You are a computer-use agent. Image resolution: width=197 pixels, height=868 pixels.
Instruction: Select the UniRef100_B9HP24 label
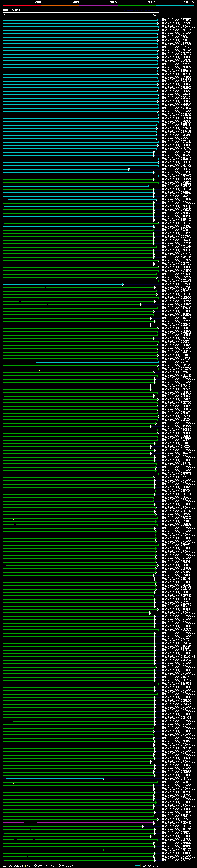pos(176,179)
